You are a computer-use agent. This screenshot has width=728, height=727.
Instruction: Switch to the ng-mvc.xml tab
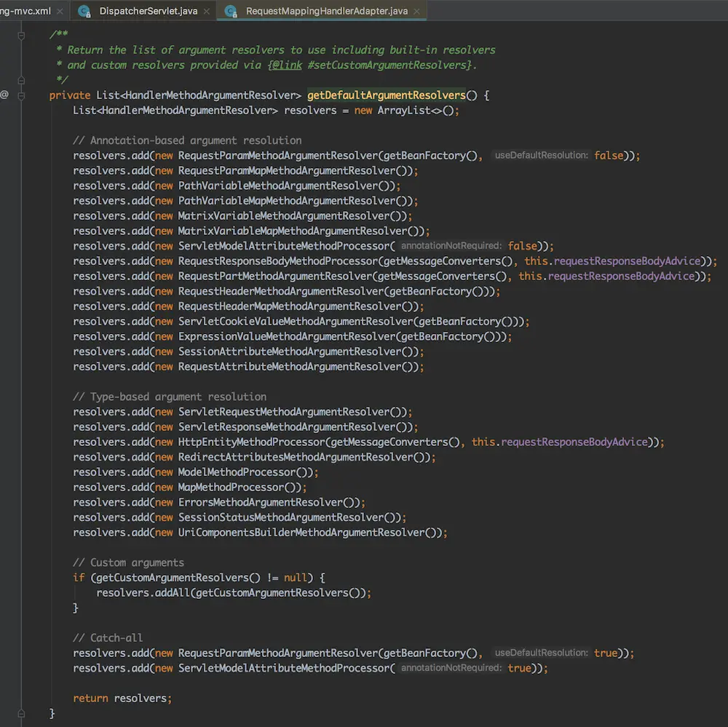25,11
